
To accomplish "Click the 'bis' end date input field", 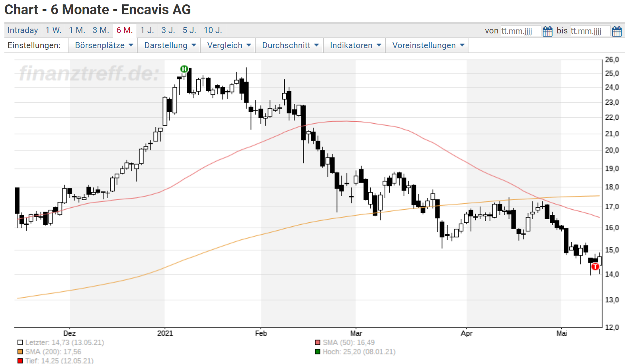I will click(590, 31).
